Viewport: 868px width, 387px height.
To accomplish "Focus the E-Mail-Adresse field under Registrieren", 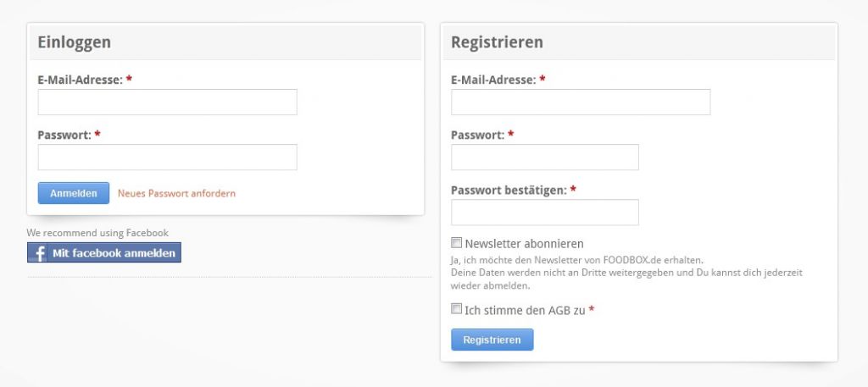I will pyautogui.click(x=580, y=102).
